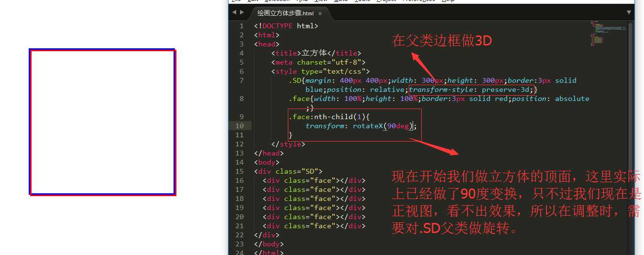The width and height of the screenshot is (644, 255).
Task: Select the 绘画立方体步骤.html tab
Action: click(286, 13)
